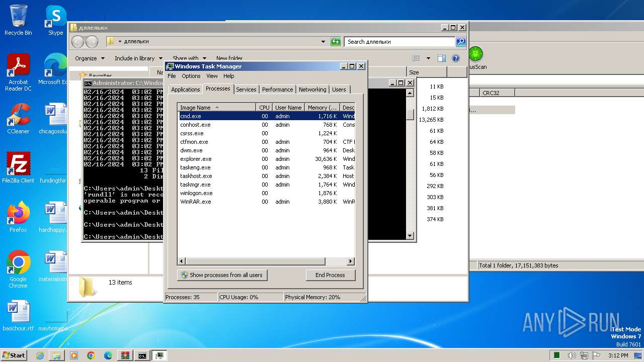Click Explorer search magnifier button
The width and height of the screenshot is (644, 362).
461,42
